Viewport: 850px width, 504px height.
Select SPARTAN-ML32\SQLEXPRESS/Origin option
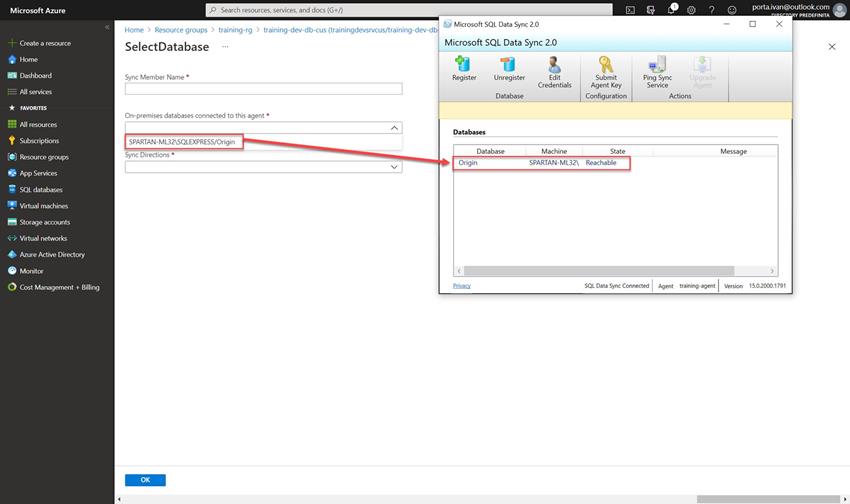[x=184, y=141]
